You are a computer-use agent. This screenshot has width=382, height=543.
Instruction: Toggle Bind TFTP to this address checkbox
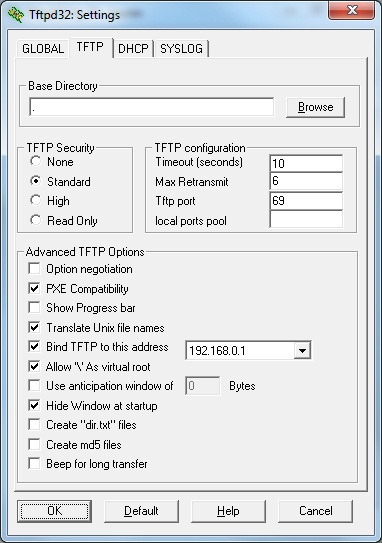(34, 347)
